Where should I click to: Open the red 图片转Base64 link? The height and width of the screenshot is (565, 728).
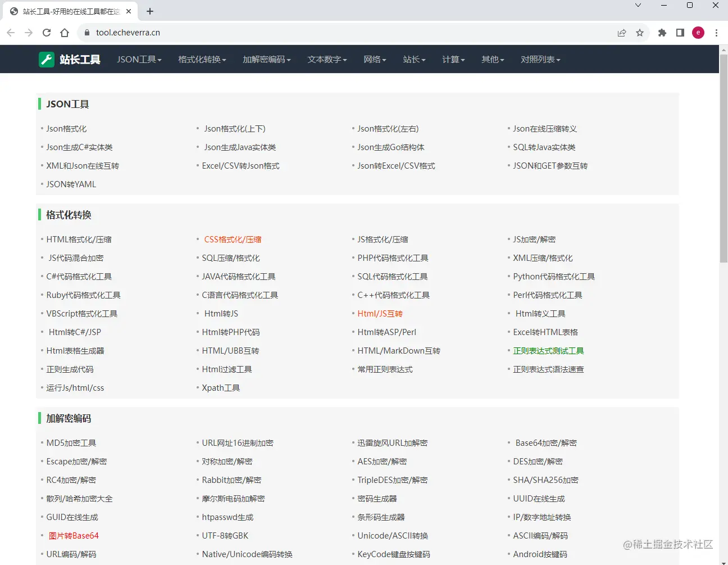(x=74, y=536)
